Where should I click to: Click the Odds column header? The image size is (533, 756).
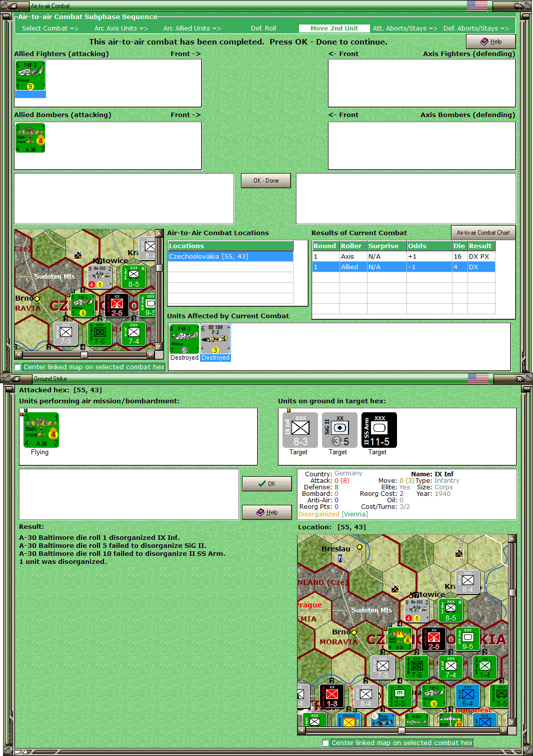429,246
